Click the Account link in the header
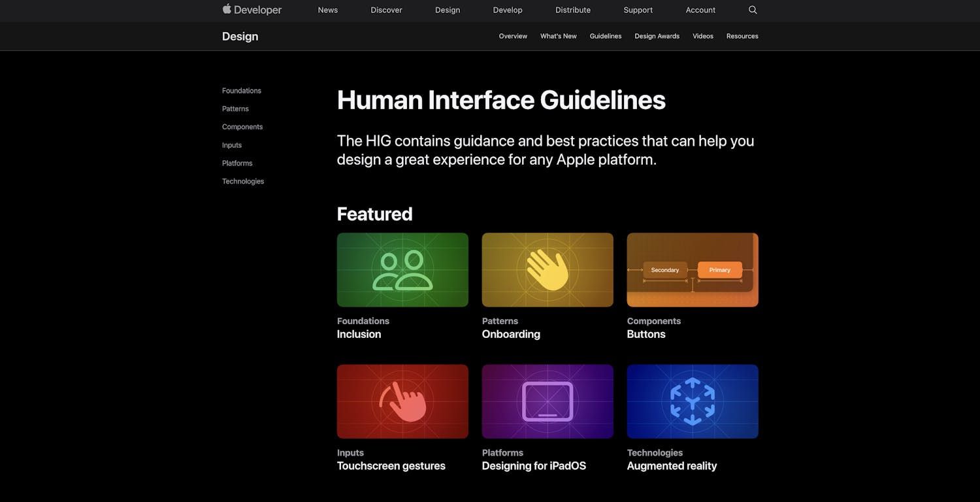 pos(700,10)
